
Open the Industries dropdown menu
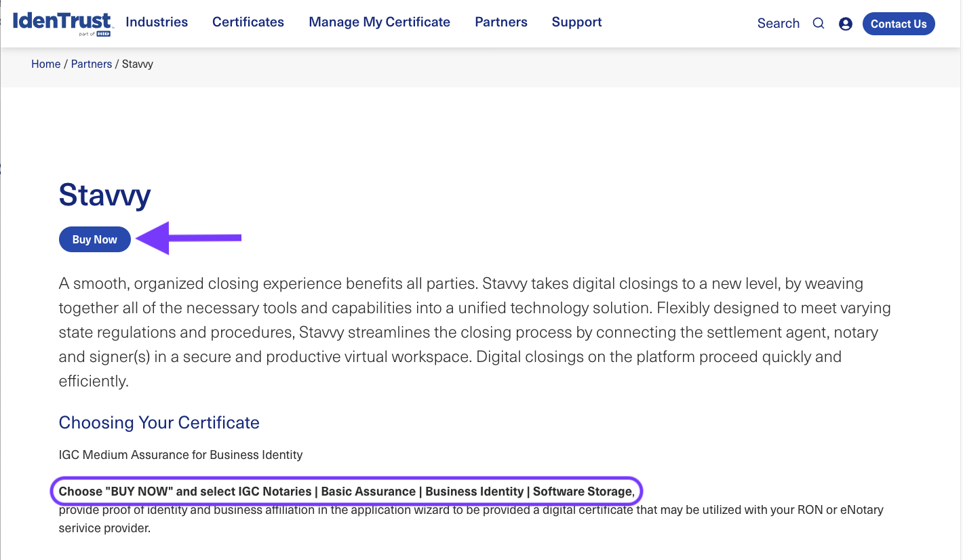click(157, 22)
